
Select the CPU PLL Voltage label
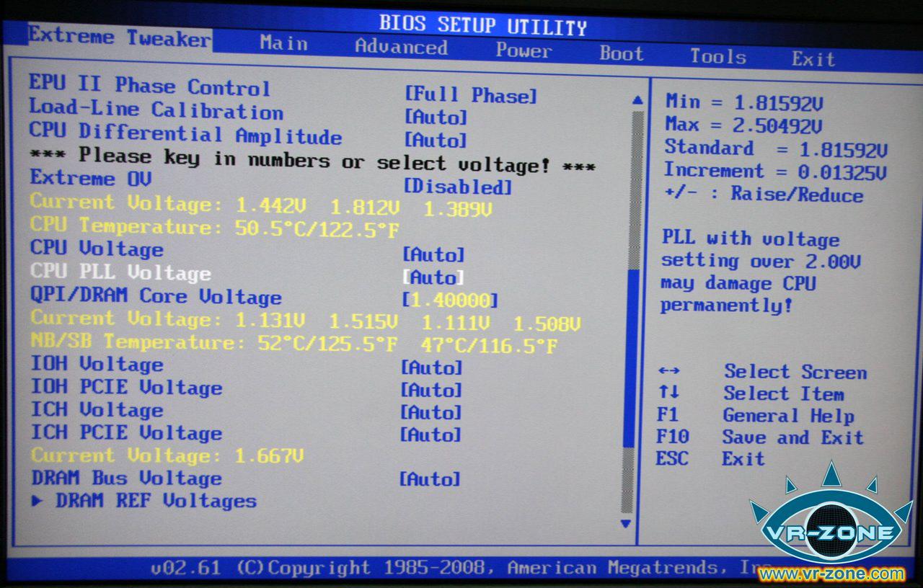120,272
